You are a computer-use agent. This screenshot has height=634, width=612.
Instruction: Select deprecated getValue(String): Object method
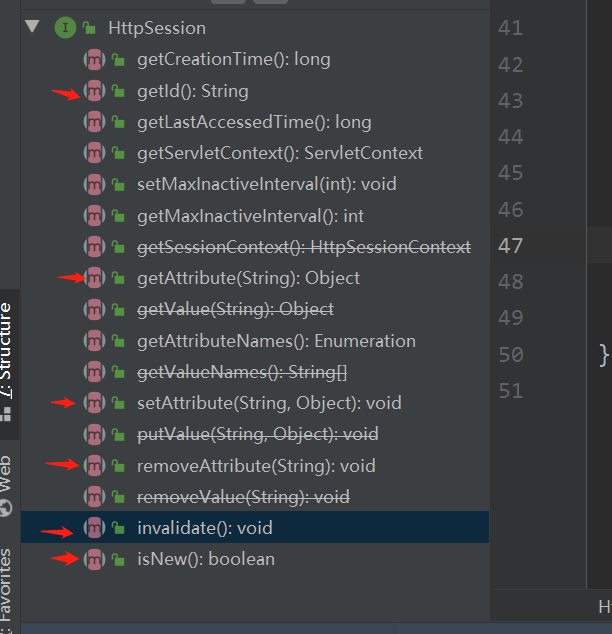pos(235,309)
